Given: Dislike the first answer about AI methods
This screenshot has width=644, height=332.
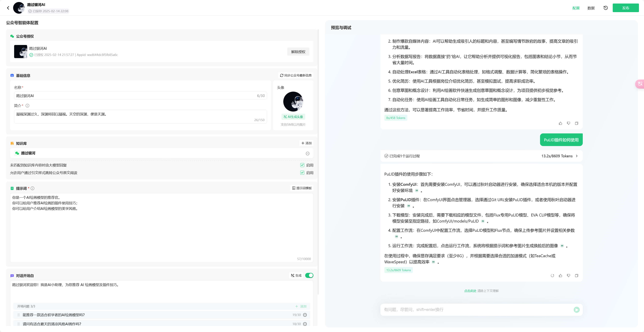Looking at the screenshot, I should (568, 123).
